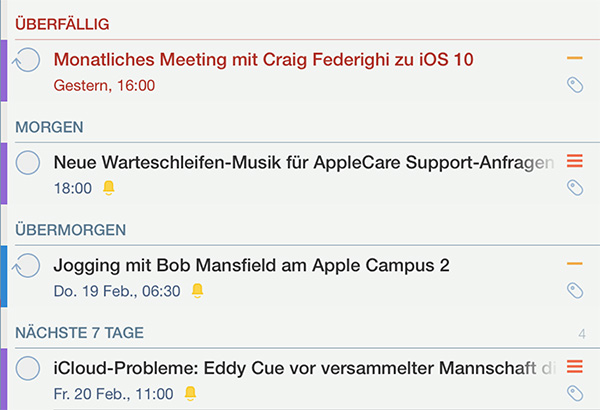Collapse the ÜBERMORGEN section header
This screenshot has width=600, height=410.
[71, 230]
